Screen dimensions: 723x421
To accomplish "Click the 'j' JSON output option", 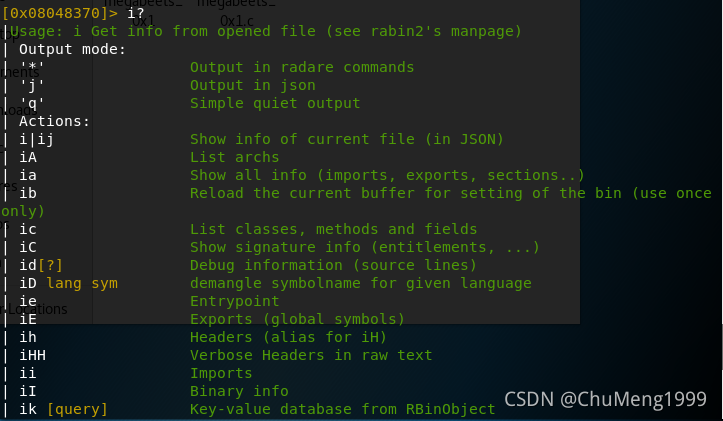I will (32, 85).
